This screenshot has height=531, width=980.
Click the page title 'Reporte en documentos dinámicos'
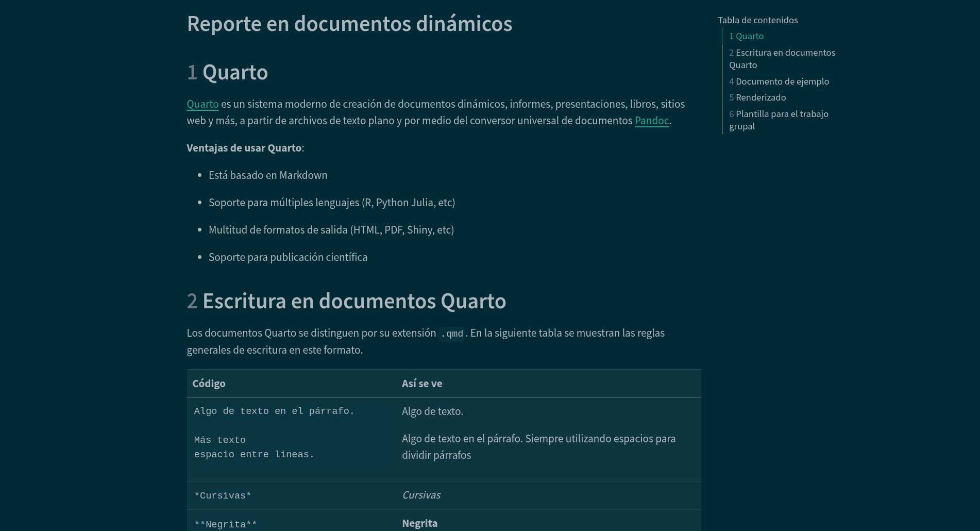coord(349,24)
